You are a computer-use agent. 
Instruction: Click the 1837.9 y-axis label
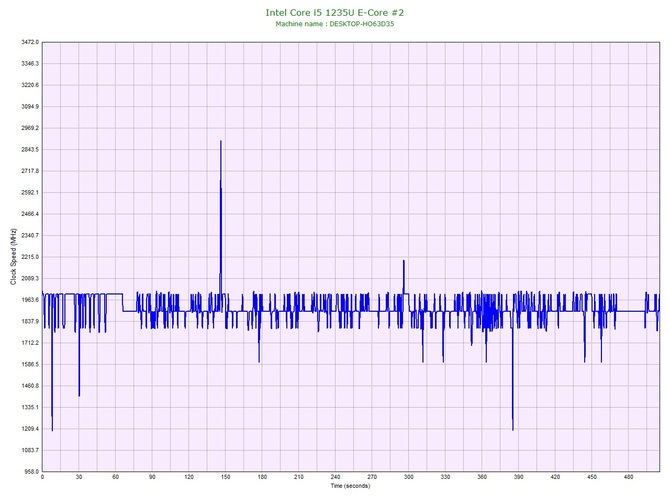click(30, 321)
